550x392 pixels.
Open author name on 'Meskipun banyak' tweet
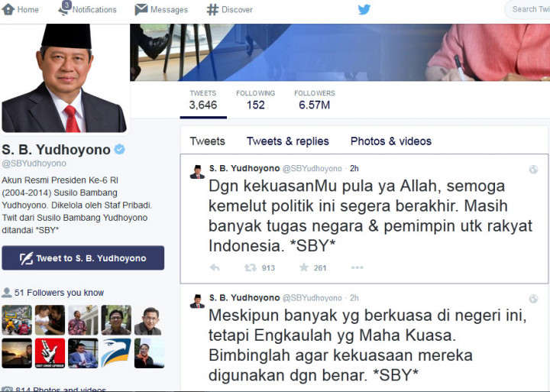pos(244,298)
